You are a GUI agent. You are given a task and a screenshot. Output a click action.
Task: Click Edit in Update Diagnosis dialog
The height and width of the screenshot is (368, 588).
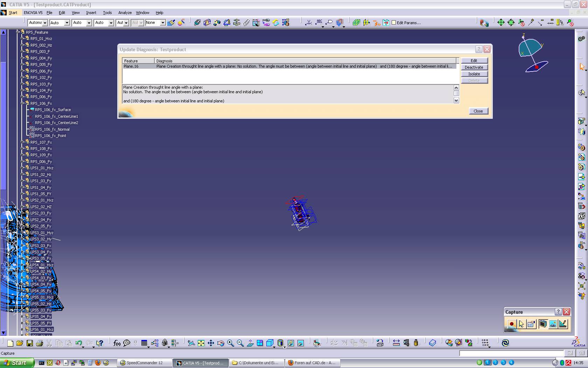click(474, 61)
